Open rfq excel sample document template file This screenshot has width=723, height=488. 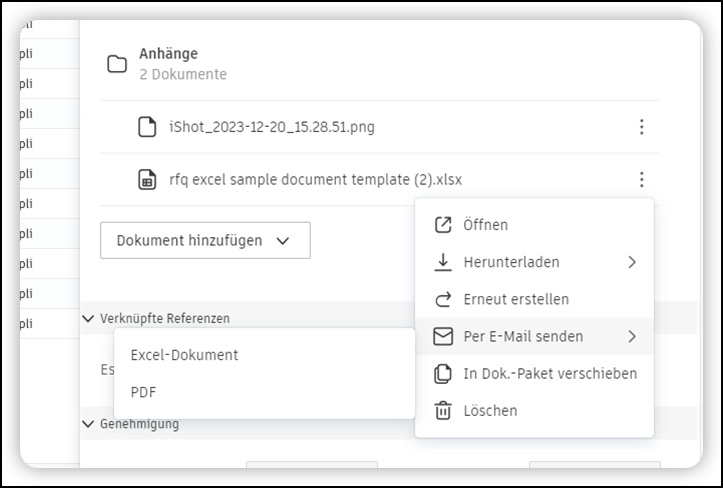[315, 180]
